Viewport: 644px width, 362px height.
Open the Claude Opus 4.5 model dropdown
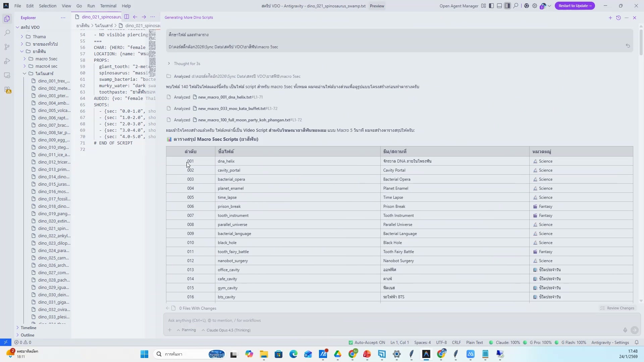coord(226,330)
